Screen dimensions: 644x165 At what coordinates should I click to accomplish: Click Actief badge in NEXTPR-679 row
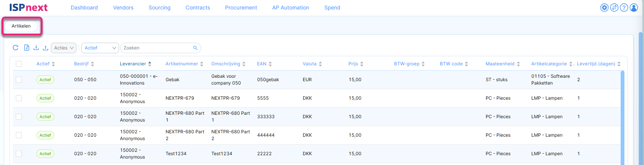[45, 98]
